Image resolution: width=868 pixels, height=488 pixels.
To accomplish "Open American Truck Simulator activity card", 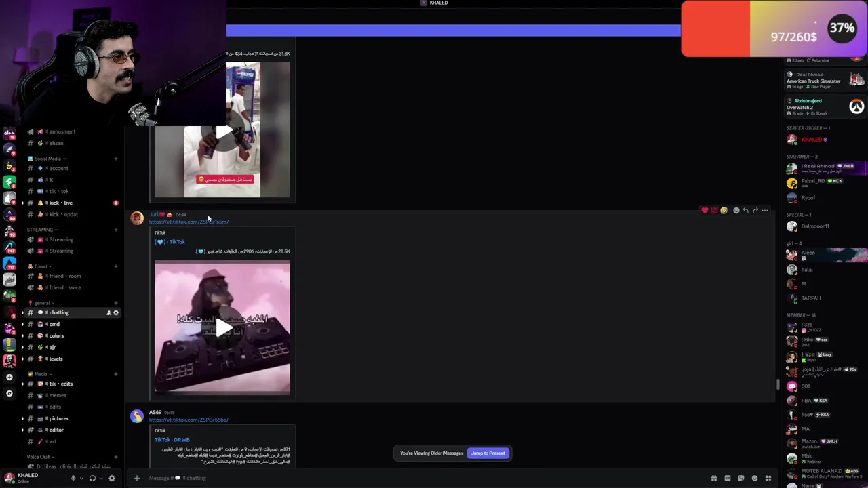I will 824,81.
